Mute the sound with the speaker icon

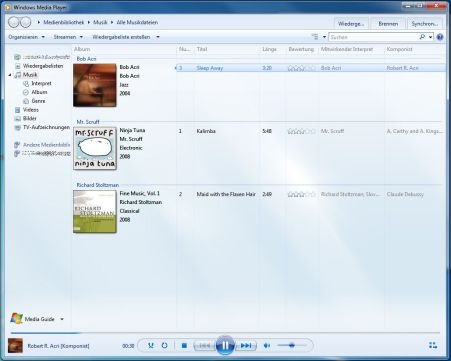(267, 346)
